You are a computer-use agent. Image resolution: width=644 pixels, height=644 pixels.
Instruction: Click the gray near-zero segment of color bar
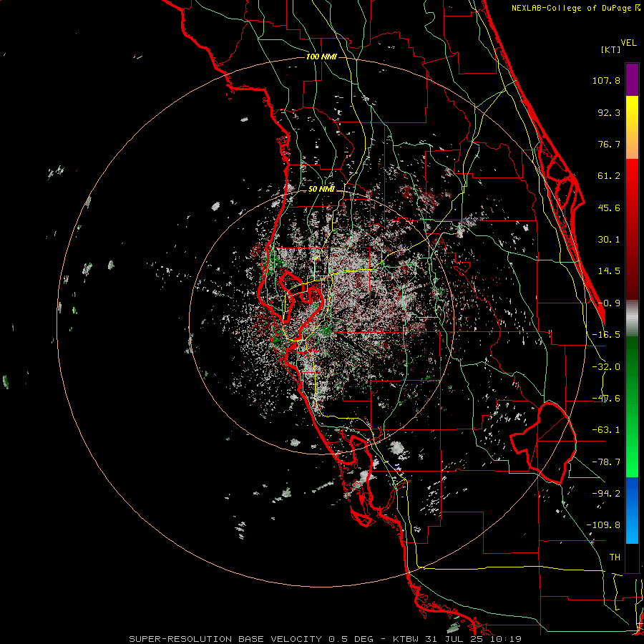632,318
